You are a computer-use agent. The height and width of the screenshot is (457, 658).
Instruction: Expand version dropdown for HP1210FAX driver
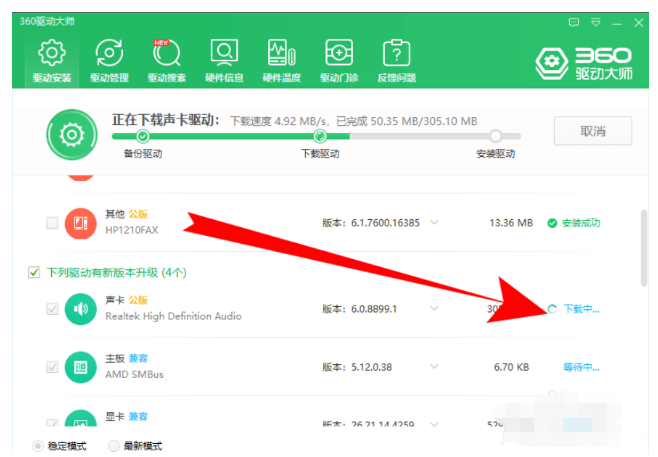pos(434,223)
